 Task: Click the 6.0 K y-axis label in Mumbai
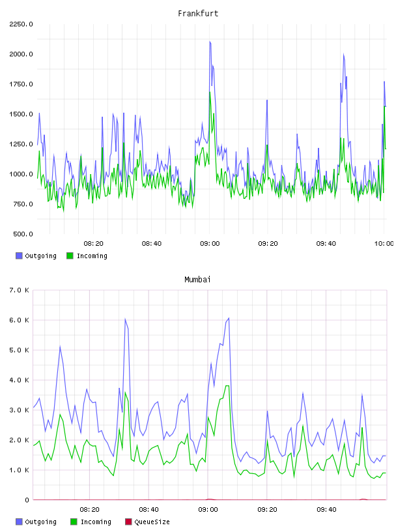(x=19, y=320)
